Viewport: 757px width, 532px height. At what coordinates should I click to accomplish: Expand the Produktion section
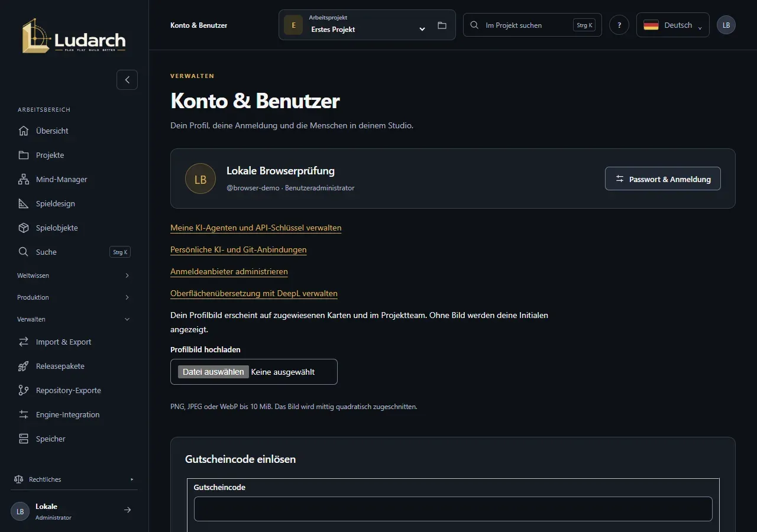coord(74,297)
